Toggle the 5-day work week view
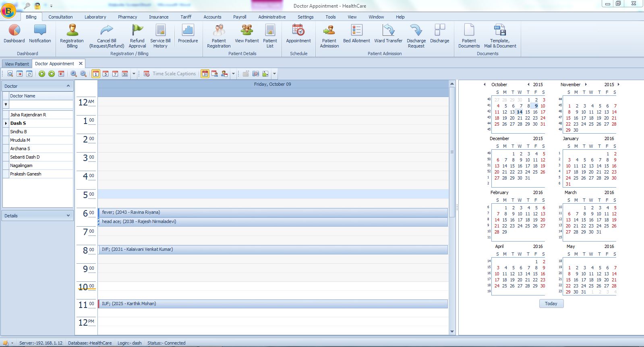 106,74
